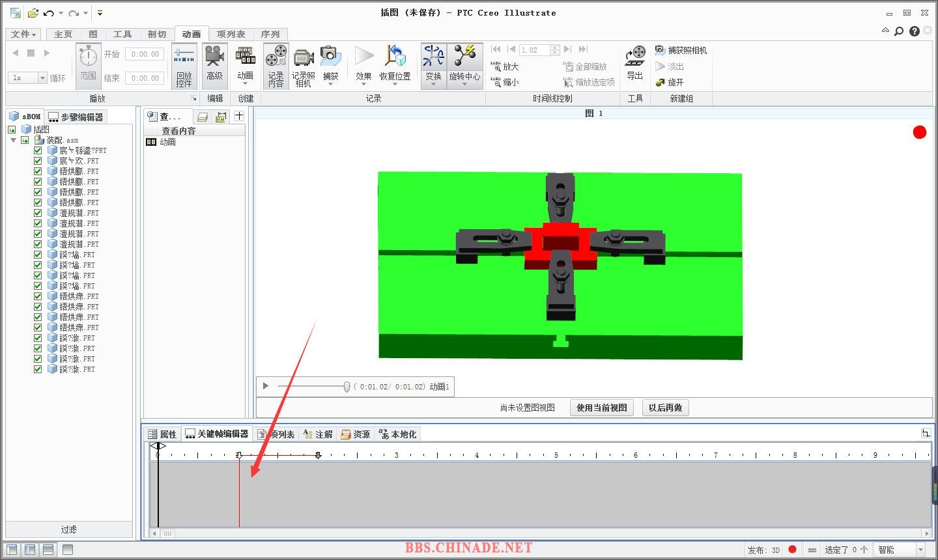
Task: Click the 播放 group dialog launcher arrow
Action: (193, 98)
